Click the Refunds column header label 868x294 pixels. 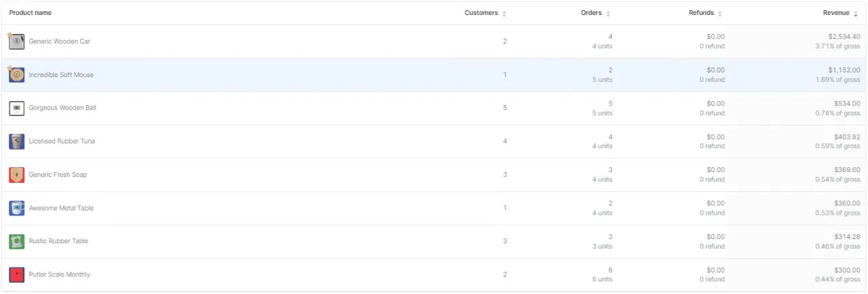(x=702, y=13)
